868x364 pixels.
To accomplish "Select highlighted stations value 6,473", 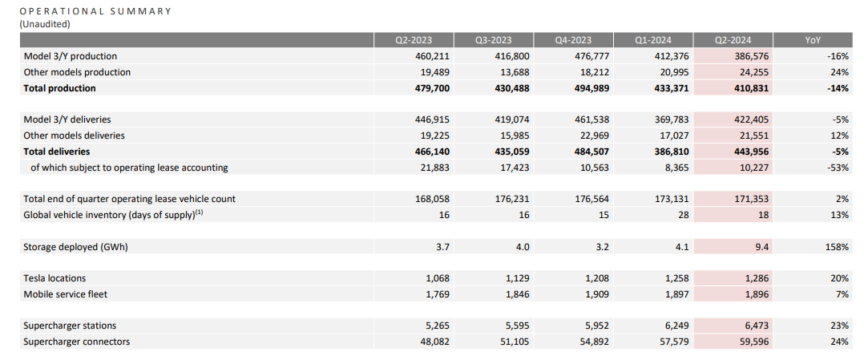I will pyautogui.click(x=756, y=326).
